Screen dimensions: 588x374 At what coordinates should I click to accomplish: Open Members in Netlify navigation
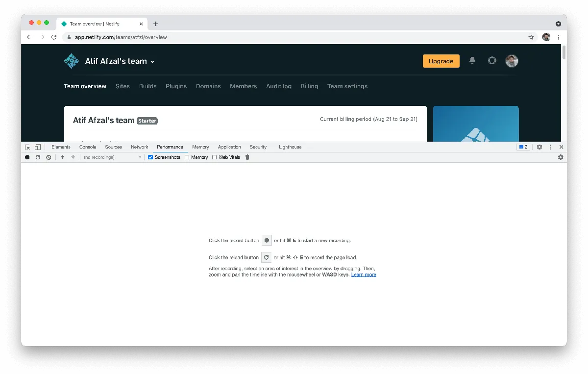[x=244, y=86]
